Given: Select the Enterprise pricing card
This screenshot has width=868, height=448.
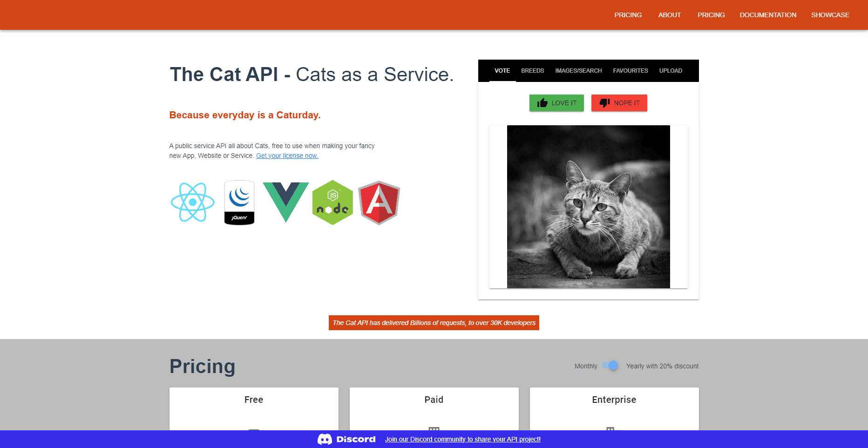Looking at the screenshot, I should click(614, 409).
